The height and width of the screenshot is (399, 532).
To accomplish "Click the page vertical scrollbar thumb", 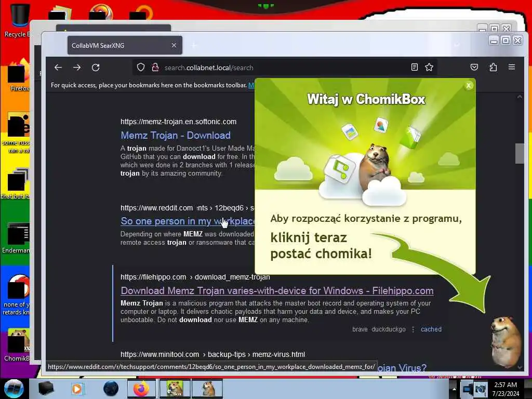I will pos(520,153).
